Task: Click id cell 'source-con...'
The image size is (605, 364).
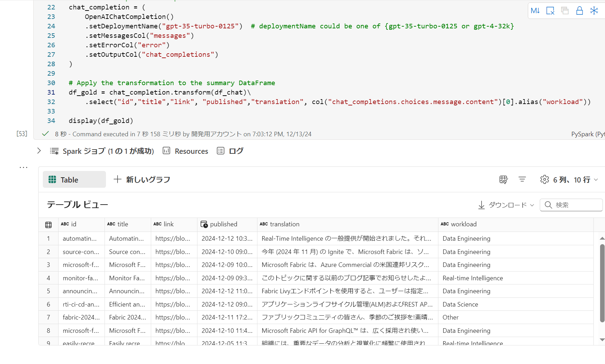Action: point(81,252)
